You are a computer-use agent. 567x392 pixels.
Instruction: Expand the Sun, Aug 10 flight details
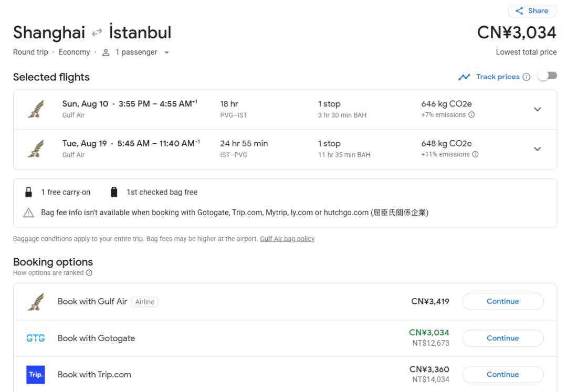(538, 109)
